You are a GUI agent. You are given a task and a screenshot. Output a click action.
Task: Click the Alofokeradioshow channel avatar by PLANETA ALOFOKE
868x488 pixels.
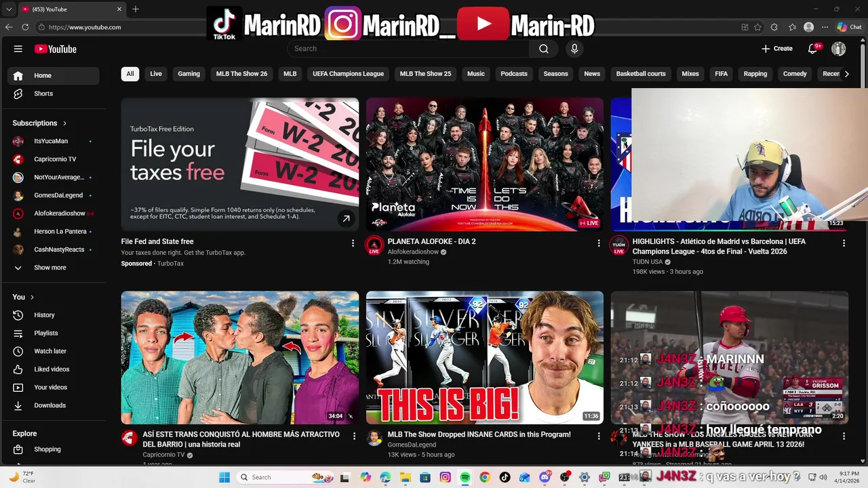[374, 245]
